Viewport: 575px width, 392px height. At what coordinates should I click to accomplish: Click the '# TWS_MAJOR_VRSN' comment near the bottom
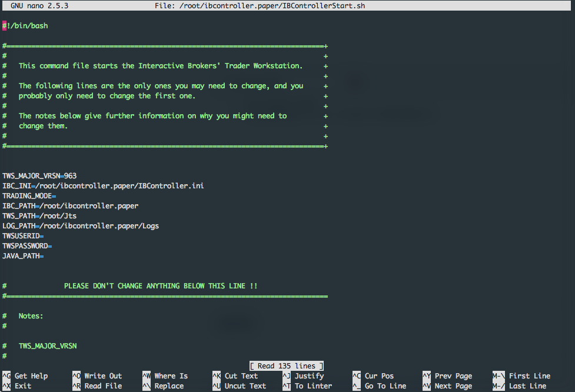pos(39,346)
